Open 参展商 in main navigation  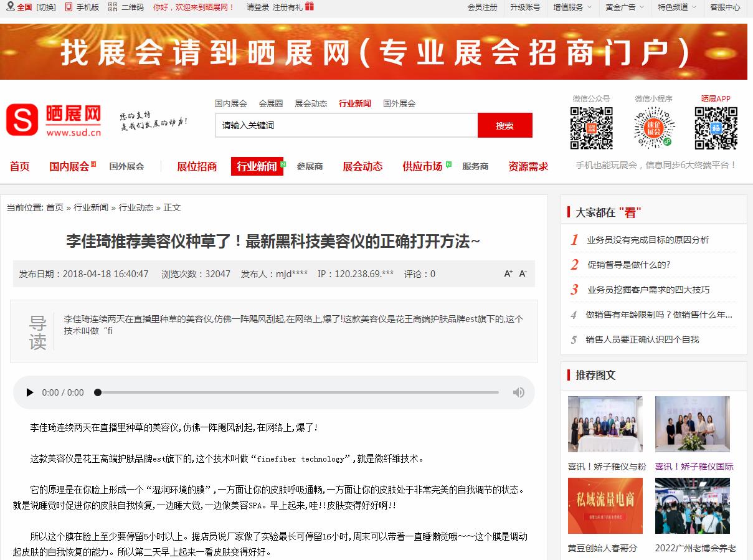tap(310, 166)
